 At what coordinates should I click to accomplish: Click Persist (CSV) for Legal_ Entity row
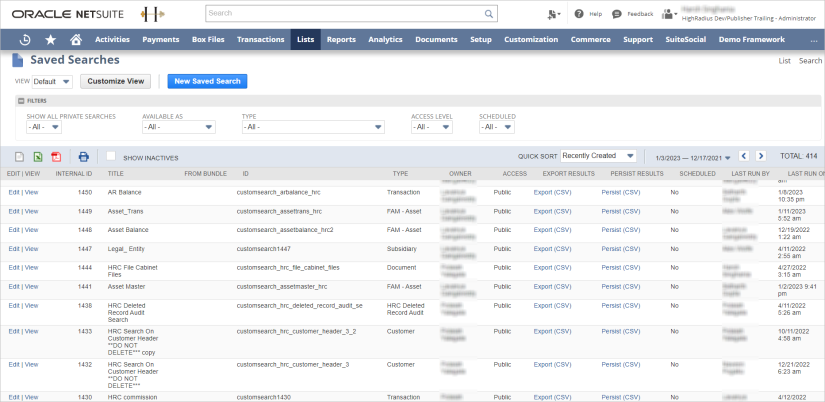620,249
